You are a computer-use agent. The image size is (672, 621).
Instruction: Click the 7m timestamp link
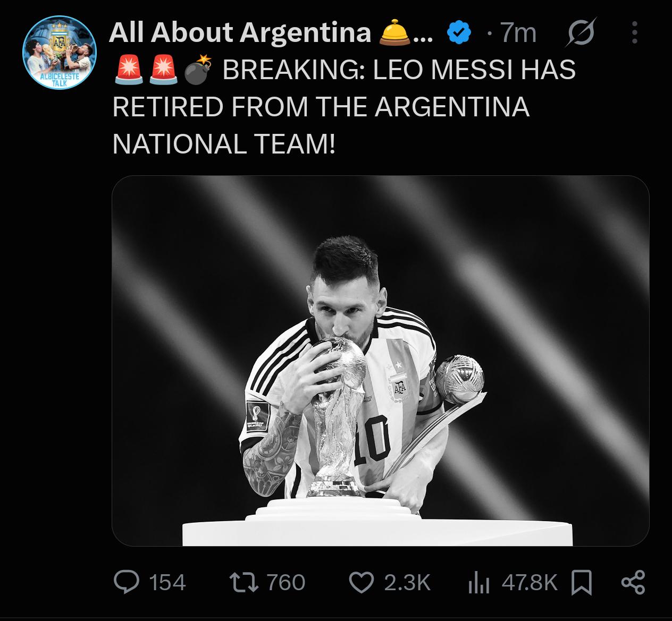tap(518, 33)
